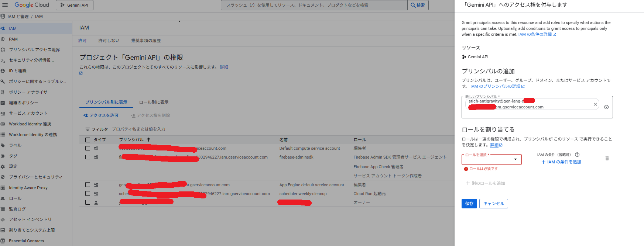Click the search magnifier button

point(418,5)
